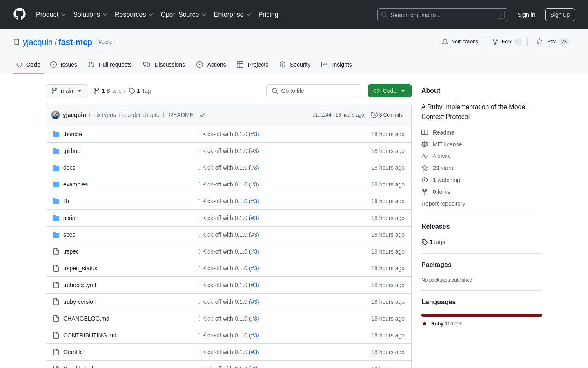Open the Discussions tab
The height and width of the screenshot is (368, 588).
tap(164, 65)
